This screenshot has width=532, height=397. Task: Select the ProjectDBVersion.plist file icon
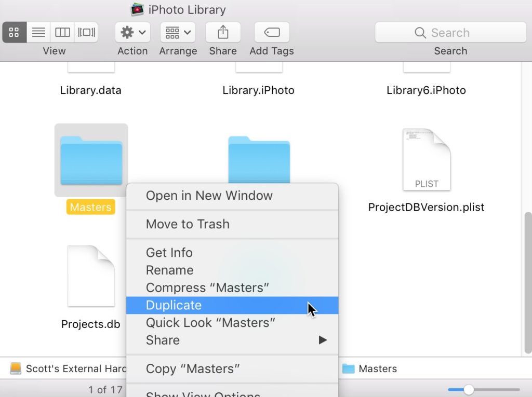pyautogui.click(x=426, y=158)
